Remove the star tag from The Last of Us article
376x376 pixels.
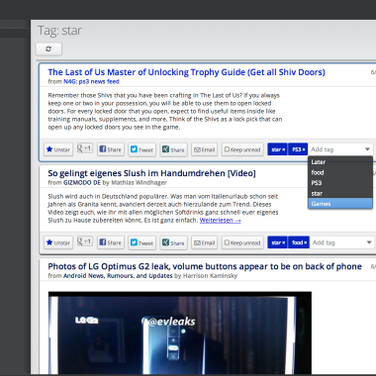pyautogui.click(x=284, y=150)
